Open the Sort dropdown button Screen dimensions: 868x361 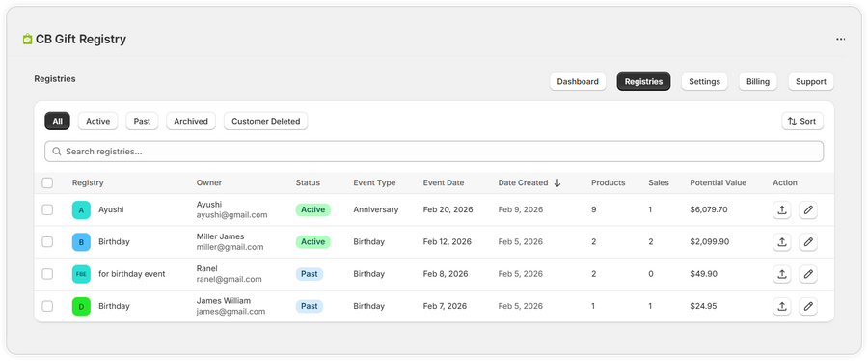point(802,122)
